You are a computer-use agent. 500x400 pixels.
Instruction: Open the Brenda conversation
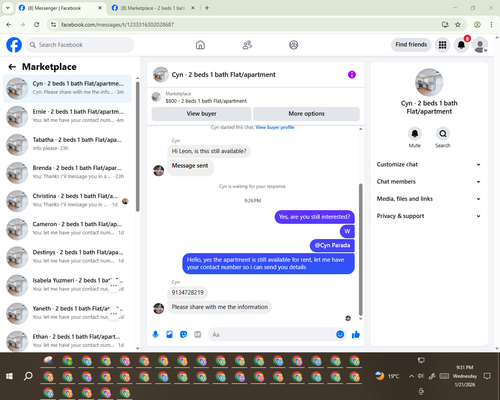pyautogui.click(x=67, y=173)
